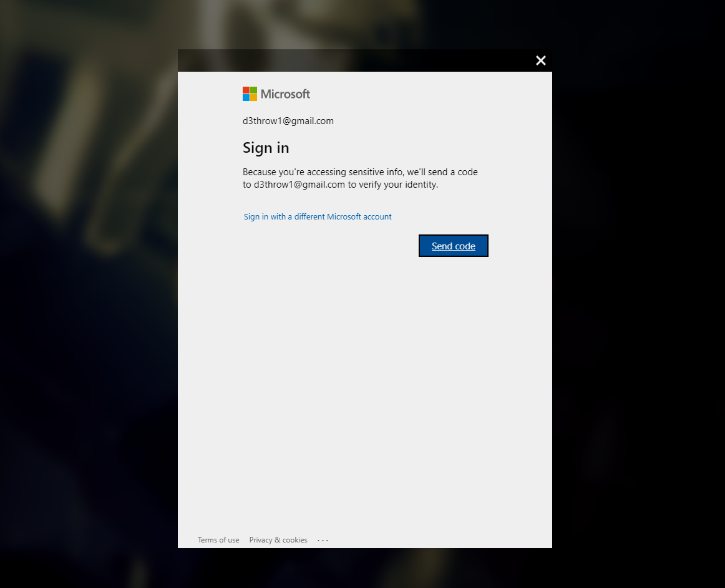Open the footer ellipsis more options

point(323,540)
